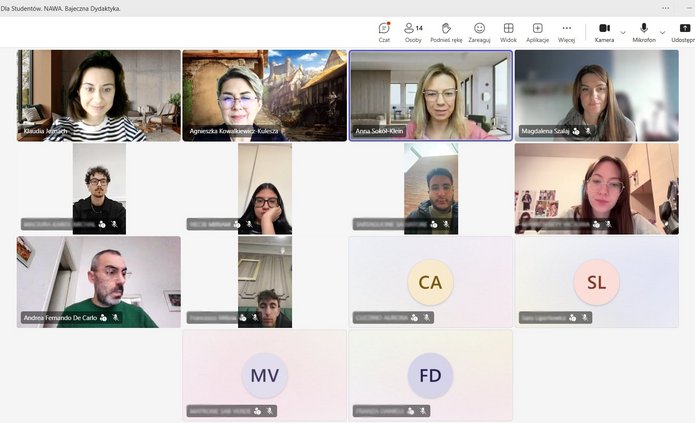Select video of man before brick wall
This screenshot has height=423, width=695.
pyautogui.click(x=431, y=188)
